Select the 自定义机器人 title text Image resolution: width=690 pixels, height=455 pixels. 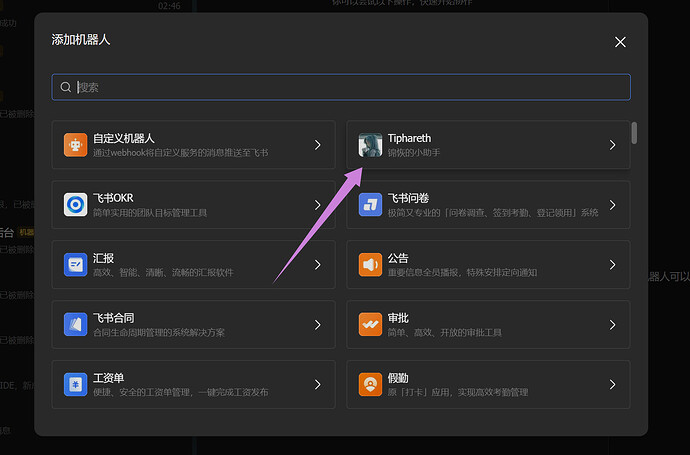[124, 138]
